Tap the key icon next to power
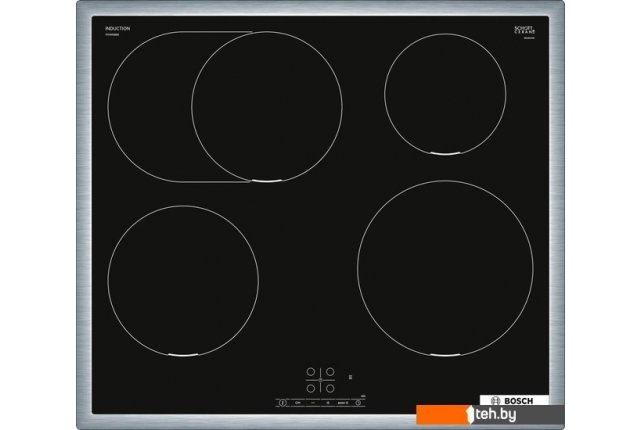640x430 pixels. [298, 404]
